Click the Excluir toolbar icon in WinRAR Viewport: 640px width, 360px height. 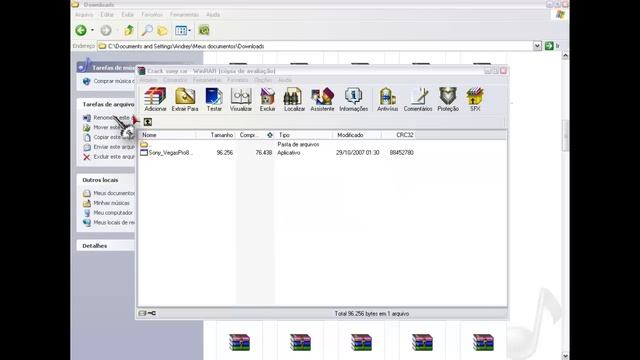coord(267,99)
